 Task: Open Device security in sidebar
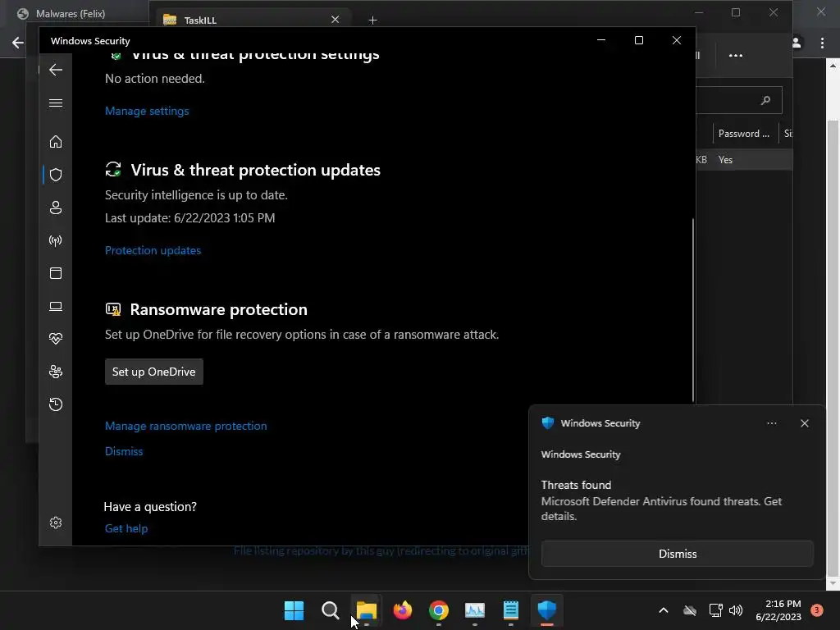56,306
